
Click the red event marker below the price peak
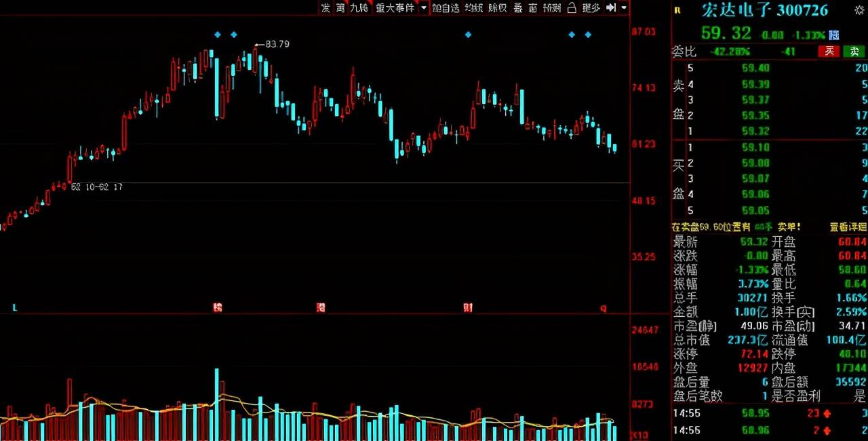tap(217, 307)
